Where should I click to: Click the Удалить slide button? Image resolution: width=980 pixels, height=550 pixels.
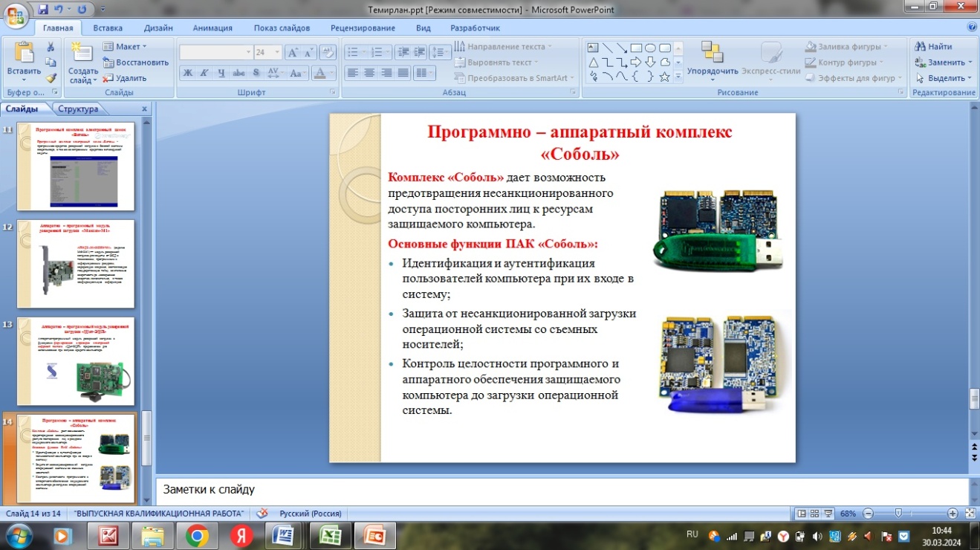[x=126, y=78]
